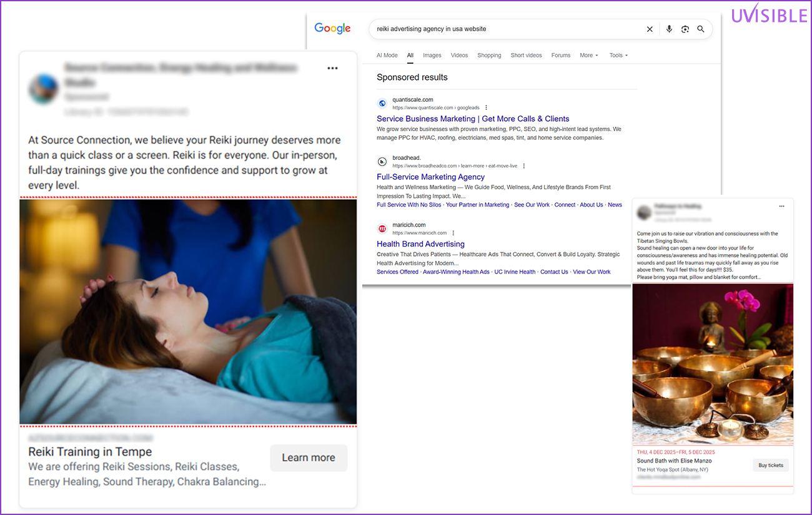Click the vertical dots beside quantiscale.com URL
This screenshot has height=515, width=812.
point(487,108)
